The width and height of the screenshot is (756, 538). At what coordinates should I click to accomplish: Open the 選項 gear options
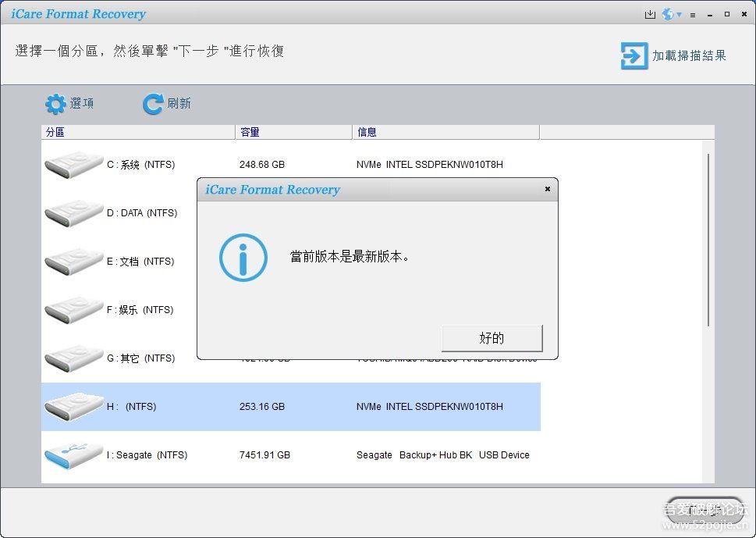pos(56,104)
